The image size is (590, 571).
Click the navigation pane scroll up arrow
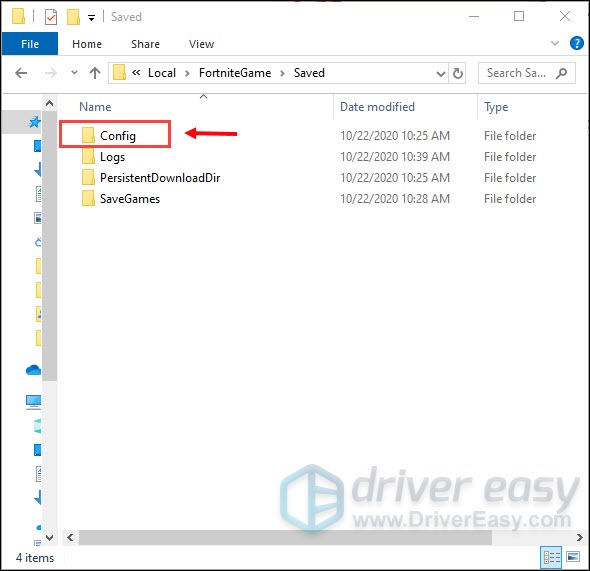(49, 103)
